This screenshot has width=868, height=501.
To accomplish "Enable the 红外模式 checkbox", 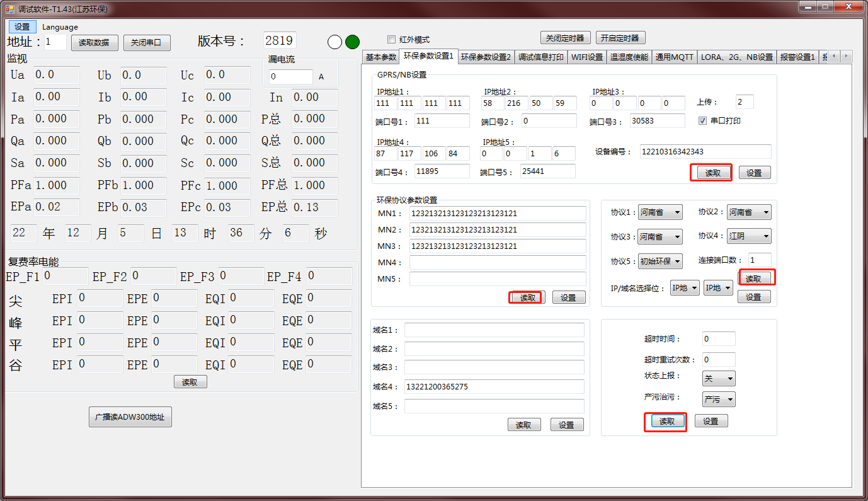I will pos(391,39).
